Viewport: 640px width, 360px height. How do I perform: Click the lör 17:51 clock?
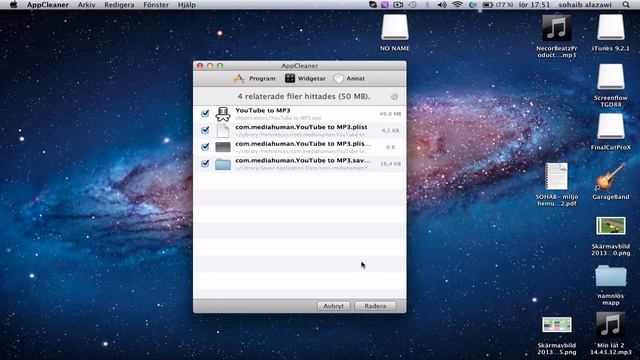coord(534,5)
